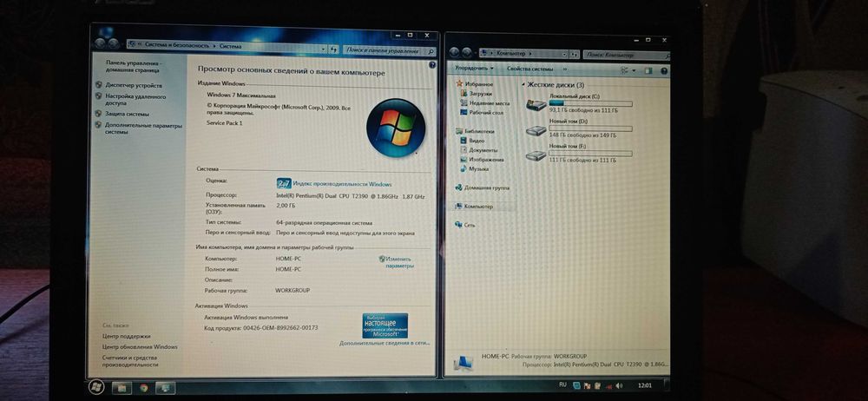Image resolution: width=868 pixels, height=401 pixels.
Task: Select 'Избранное' in navigation pane
Action: [x=474, y=83]
